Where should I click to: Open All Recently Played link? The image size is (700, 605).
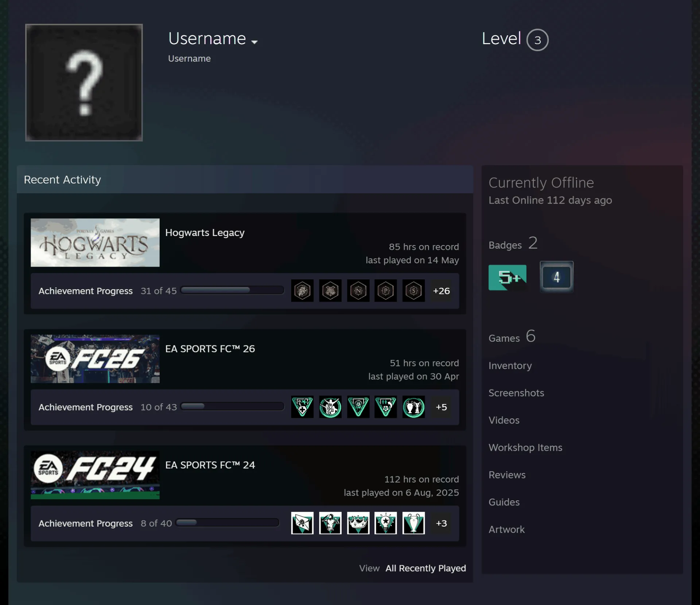pyautogui.click(x=425, y=568)
